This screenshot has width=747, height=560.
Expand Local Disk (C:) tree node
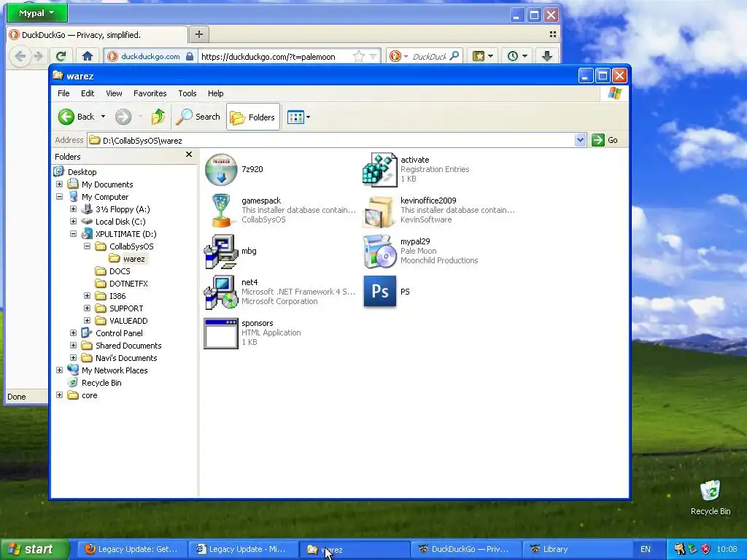[x=74, y=222]
